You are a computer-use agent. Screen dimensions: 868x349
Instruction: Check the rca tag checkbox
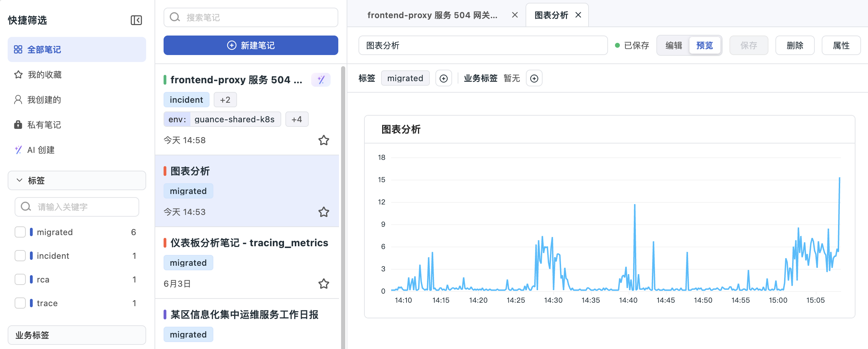coord(20,279)
